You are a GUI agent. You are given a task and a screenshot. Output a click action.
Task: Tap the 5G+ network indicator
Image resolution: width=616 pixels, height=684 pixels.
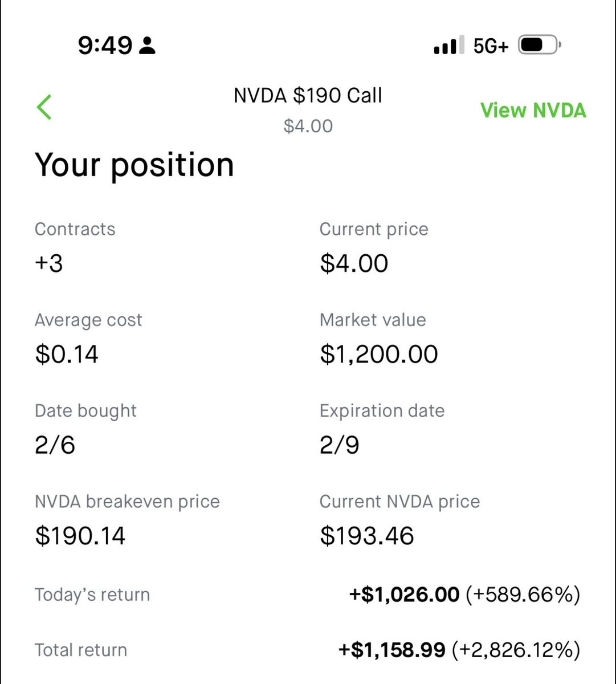coord(490,46)
